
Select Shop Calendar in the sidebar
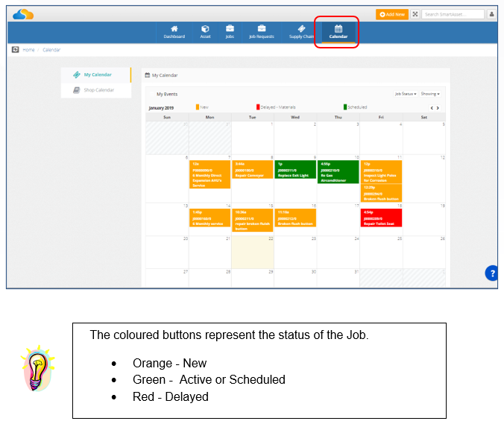(x=96, y=90)
